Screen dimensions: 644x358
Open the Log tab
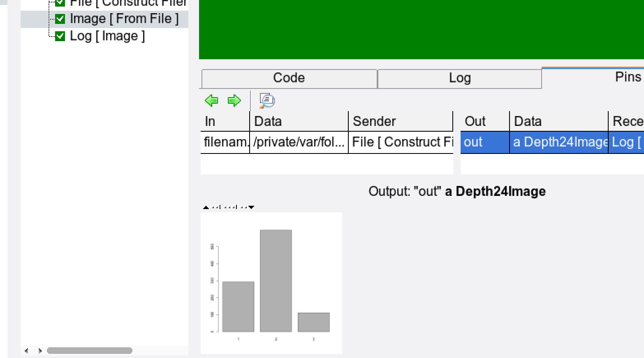[459, 78]
